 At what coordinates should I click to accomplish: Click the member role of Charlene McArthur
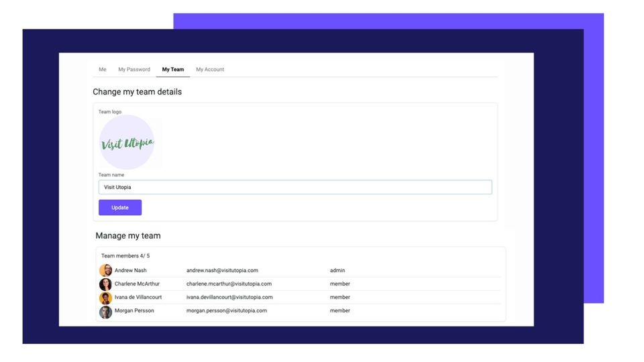pyautogui.click(x=339, y=284)
